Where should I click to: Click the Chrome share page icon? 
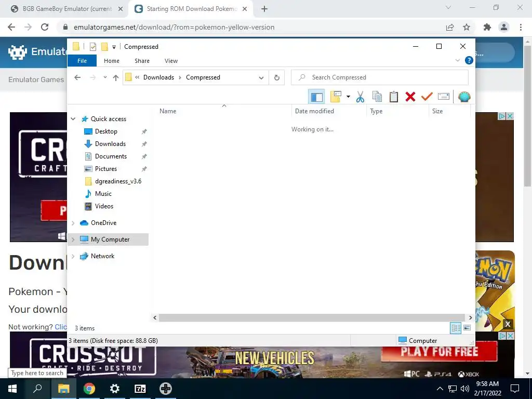tap(450, 27)
